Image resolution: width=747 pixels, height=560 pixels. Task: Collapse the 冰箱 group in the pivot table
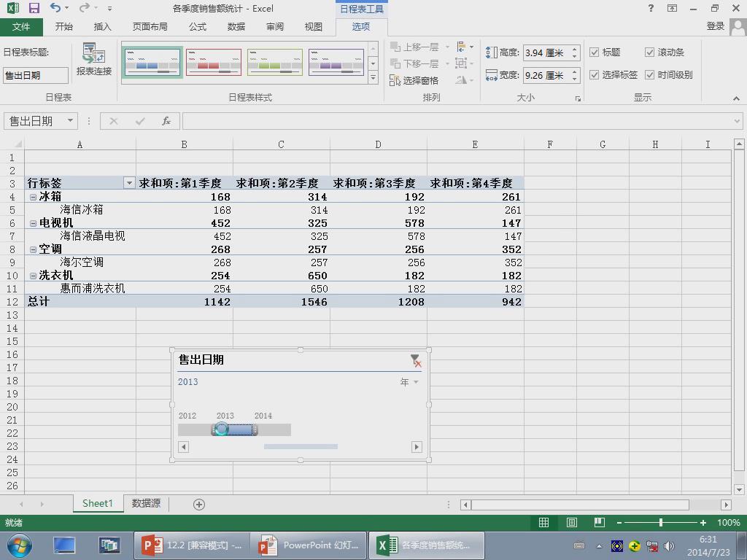(x=33, y=197)
